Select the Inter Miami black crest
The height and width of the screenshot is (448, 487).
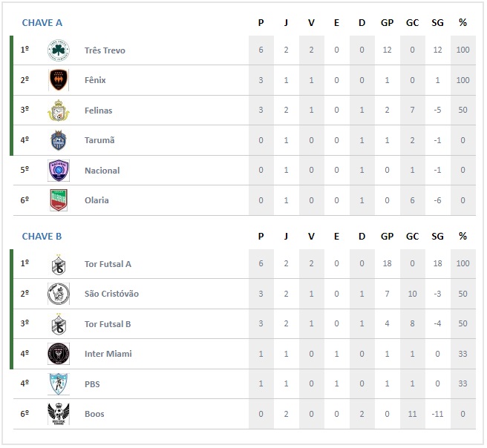59,354
